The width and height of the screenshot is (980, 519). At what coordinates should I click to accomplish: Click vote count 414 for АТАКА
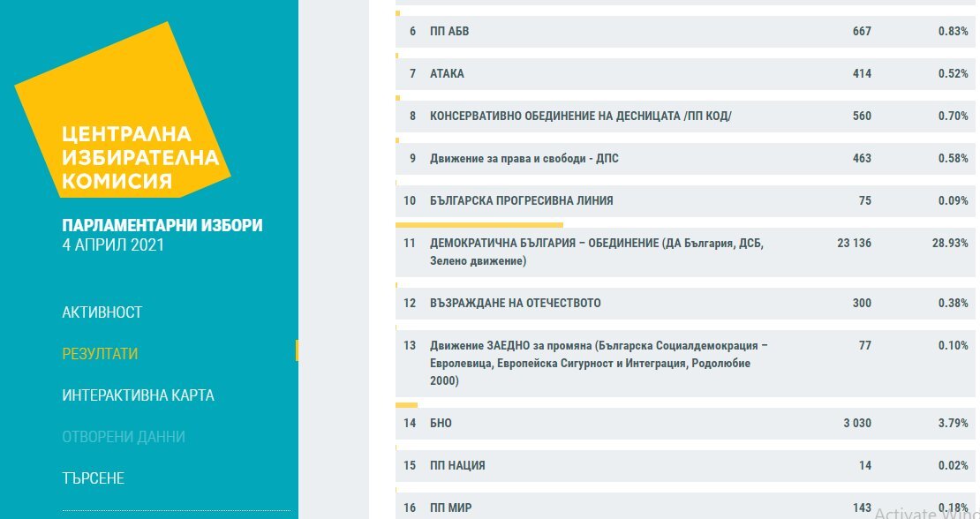(862, 73)
